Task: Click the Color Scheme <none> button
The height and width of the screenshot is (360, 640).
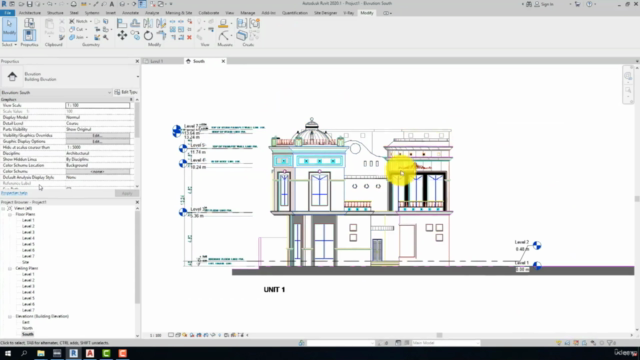Action: pos(98,171)
